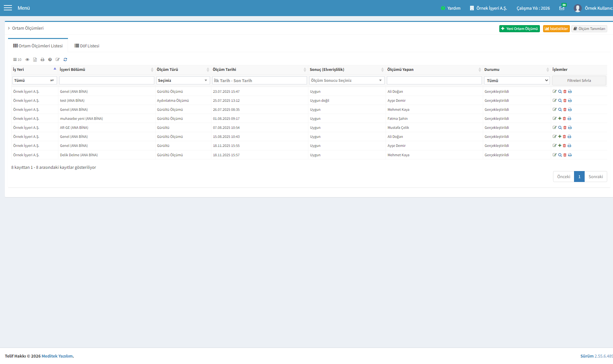Open İstatistikler button

pos(556,29)
